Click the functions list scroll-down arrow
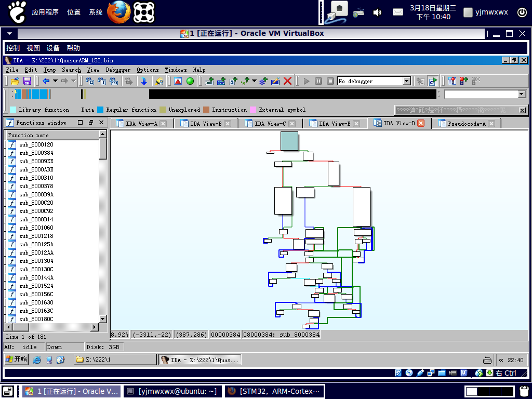Image resolution: width=532 pixels, height=399 pixels. (x=103, y=318)
